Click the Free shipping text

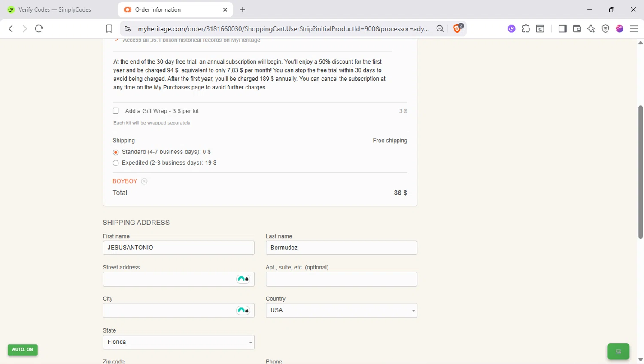[x=390, y=141]
